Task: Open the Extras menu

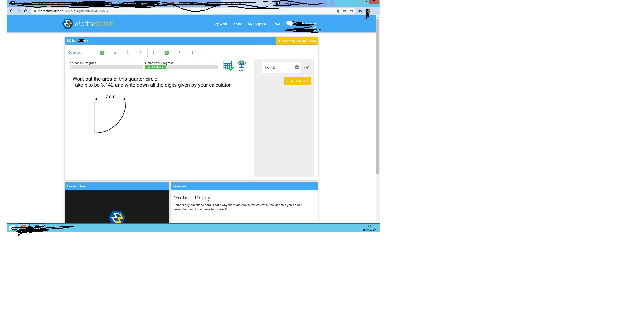Action: (276, 24)
